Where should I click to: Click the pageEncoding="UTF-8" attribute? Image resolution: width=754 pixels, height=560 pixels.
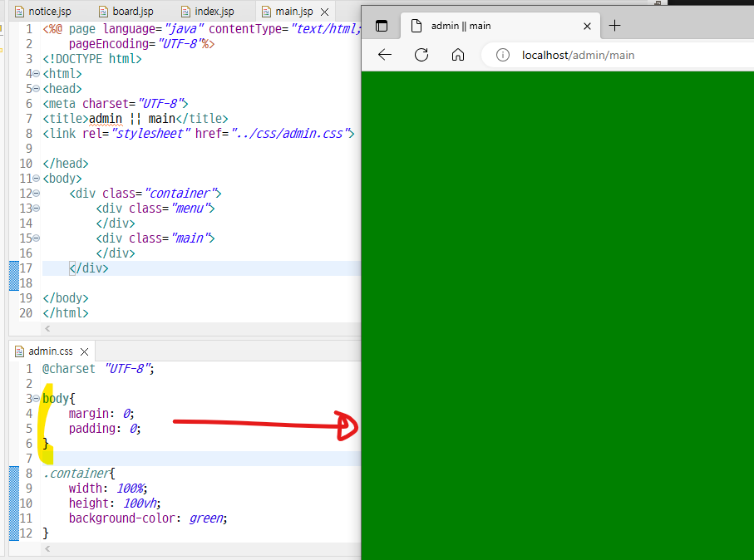(135, 44)
